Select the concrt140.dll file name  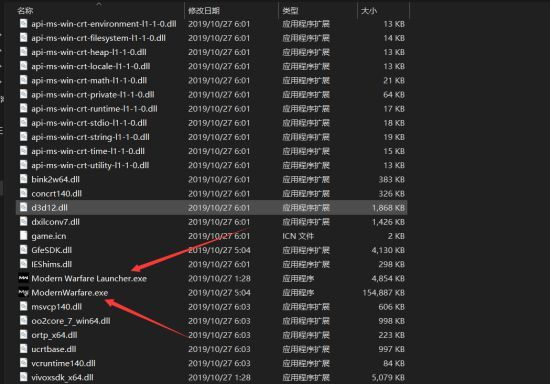56,194
